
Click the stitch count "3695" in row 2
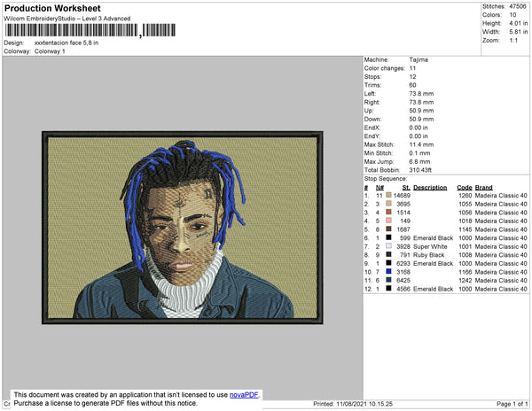coord(403,204)
